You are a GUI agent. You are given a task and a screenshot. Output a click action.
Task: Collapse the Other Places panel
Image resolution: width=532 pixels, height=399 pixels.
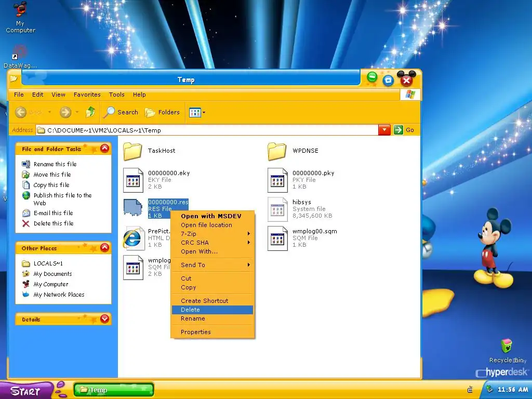(104, 248)
